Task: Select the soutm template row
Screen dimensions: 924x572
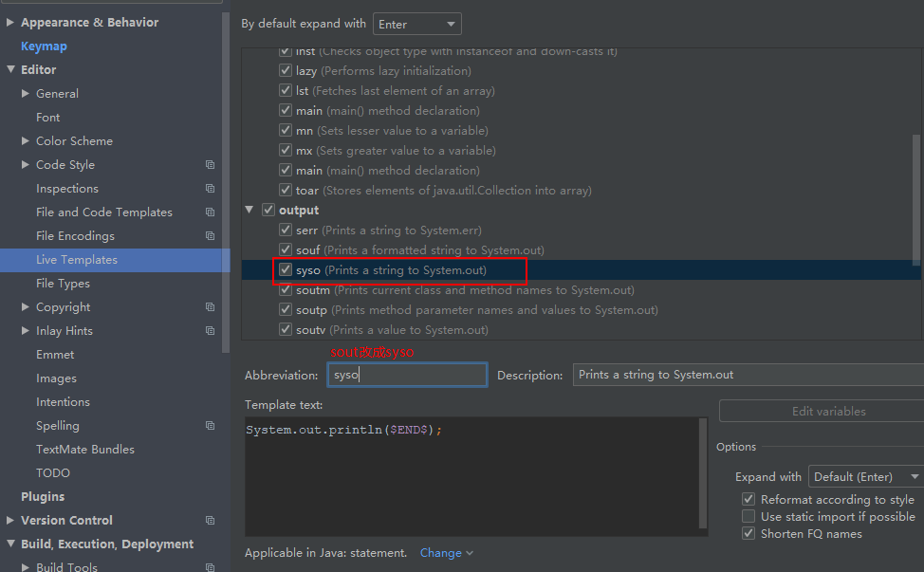Action: pyautogui.click(x=581, y=290)
